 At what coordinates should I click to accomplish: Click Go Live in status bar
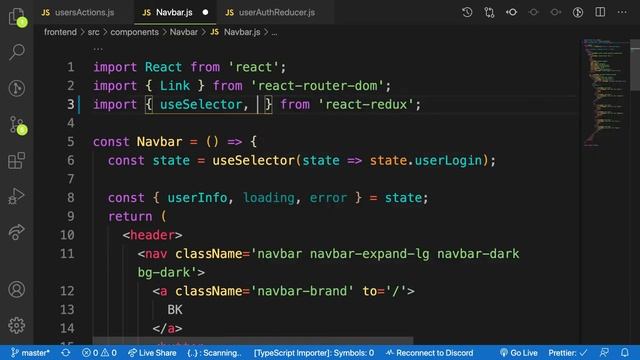pos(519,353)
